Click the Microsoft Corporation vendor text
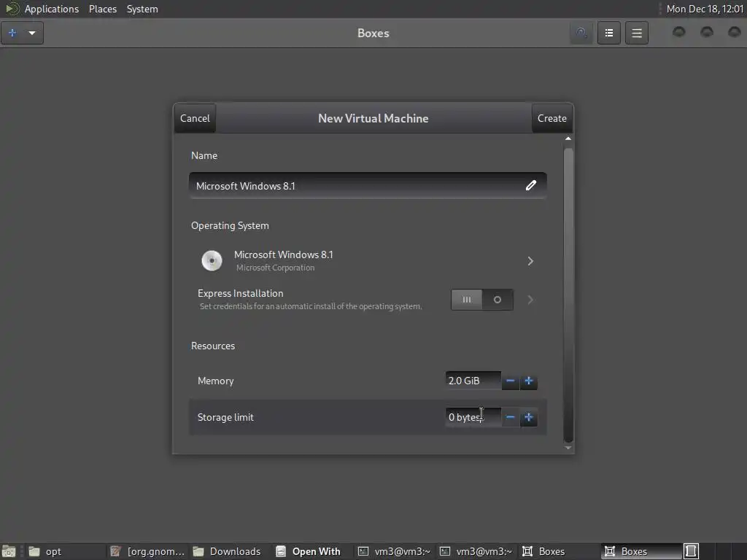This screenshot has width=747, height=560. tap(275, 268)
